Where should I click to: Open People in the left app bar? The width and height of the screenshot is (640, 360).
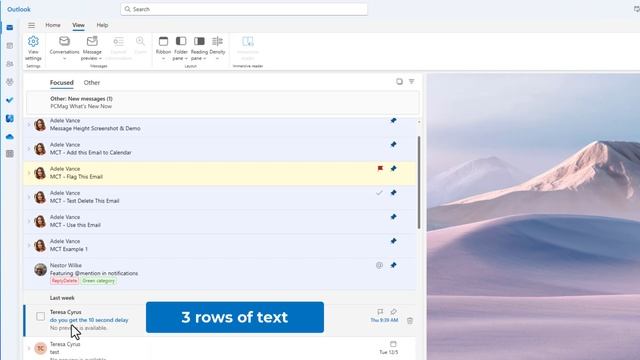[x=10, y=64]
